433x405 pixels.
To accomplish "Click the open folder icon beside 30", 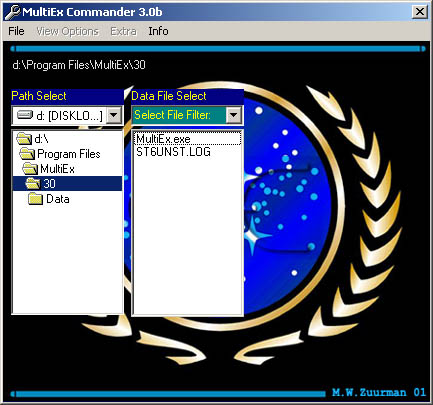I will pyautogui.click(x=33, y=184).
